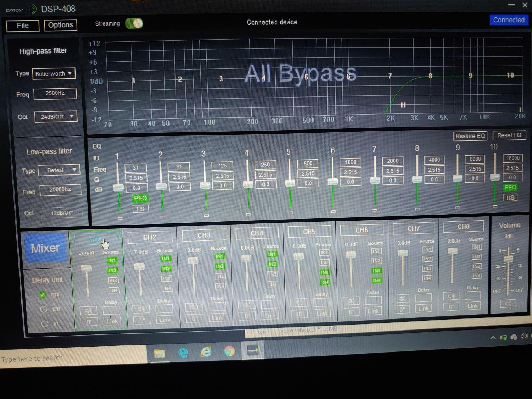532x399 pixels.
Task: Click DSP-408 app icon in taskbar
Action: point(253,350)
